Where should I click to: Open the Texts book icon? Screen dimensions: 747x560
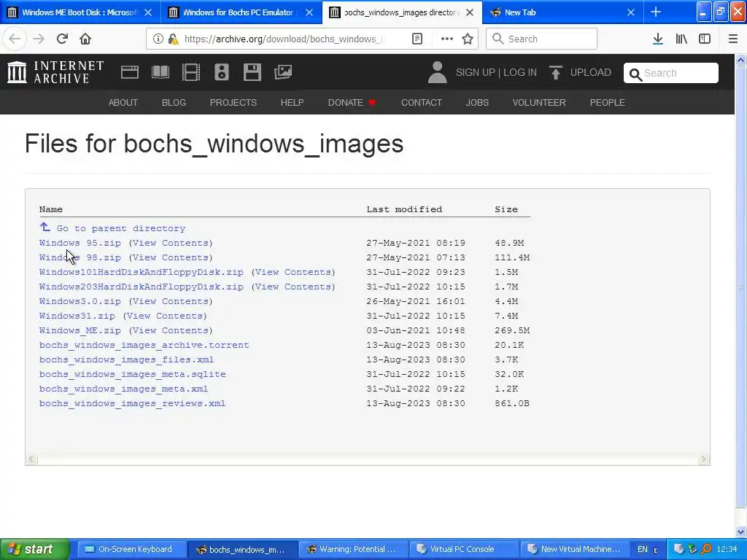(x=160, y=72)
